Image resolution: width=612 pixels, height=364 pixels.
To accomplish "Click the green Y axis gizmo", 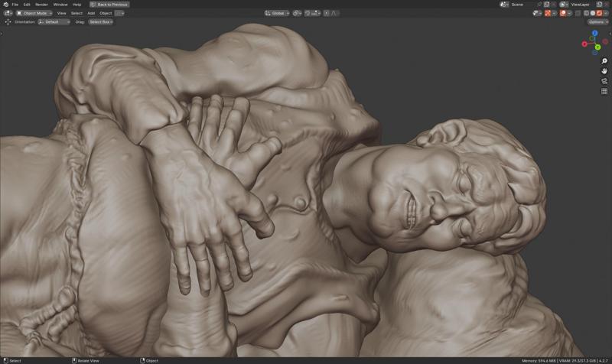I will coord(597,47).
